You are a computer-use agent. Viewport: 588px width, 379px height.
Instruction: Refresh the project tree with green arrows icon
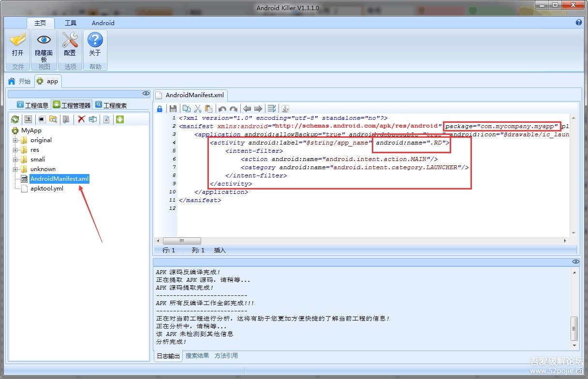coord(15,119)
